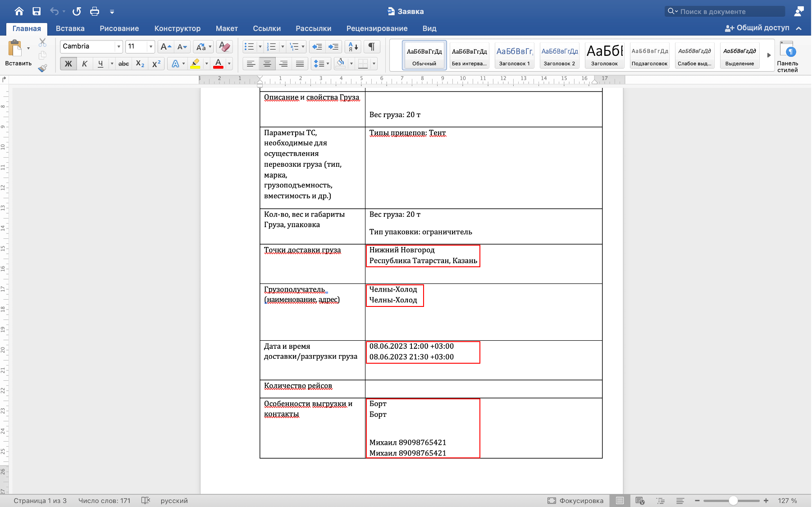The image size is (812, 507).
Task: Click the Clear Formatting eraser icon
Action: pyautogui.click(x=224, y=46)
